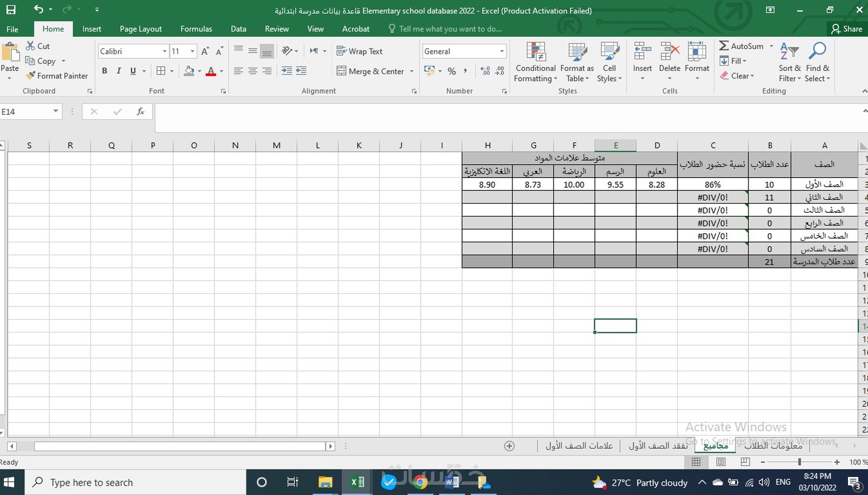The height and width of the screenshot is (495, 868).
Task: Toggle Wrap Text for the cell
Action: pyautogui.click(x=359, y=51)
